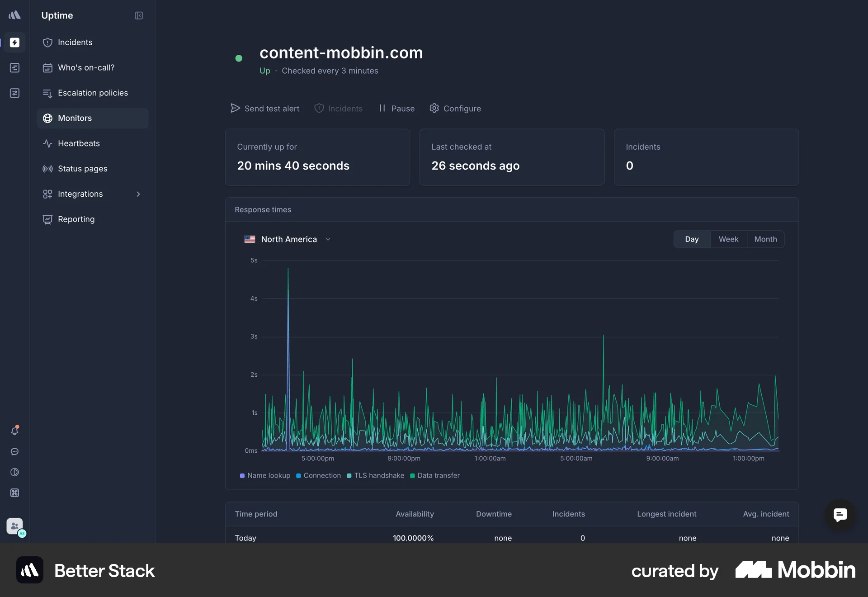The width and height of the screenshot is (868, 597).
Task: Switch the chart to Week view
Action: pos(728,239)
